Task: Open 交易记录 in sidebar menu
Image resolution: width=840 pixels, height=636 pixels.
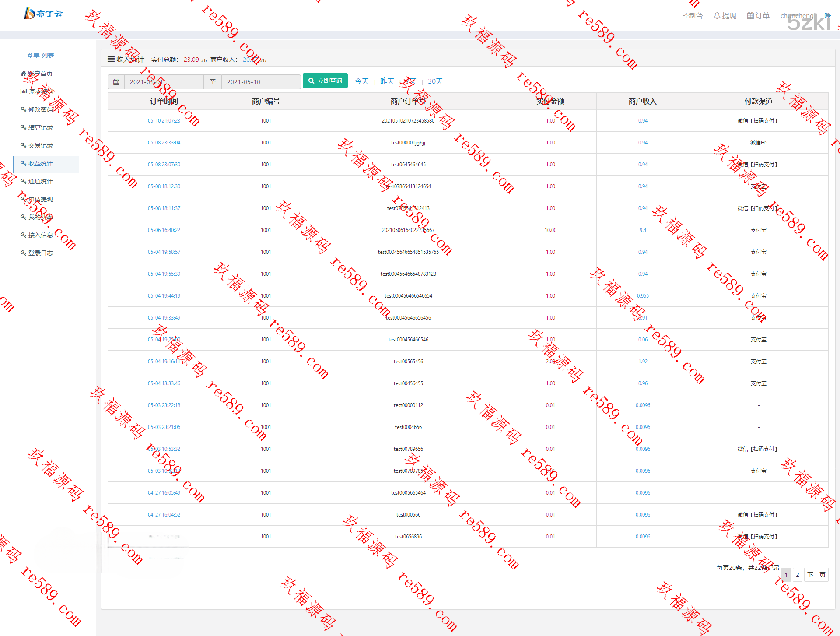Action: tap(40, 145)
